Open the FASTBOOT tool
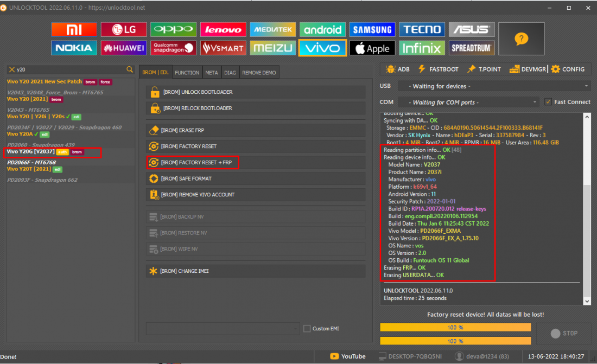This screenshot has width=597, height=364. coord(439,69)
